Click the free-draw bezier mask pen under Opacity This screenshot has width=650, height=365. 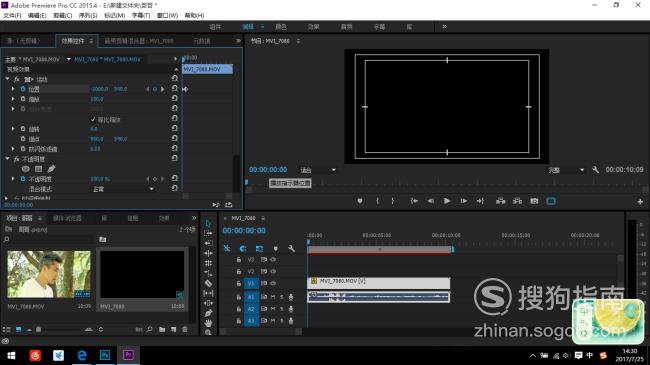pyautogui.click(x=51, y=169)
